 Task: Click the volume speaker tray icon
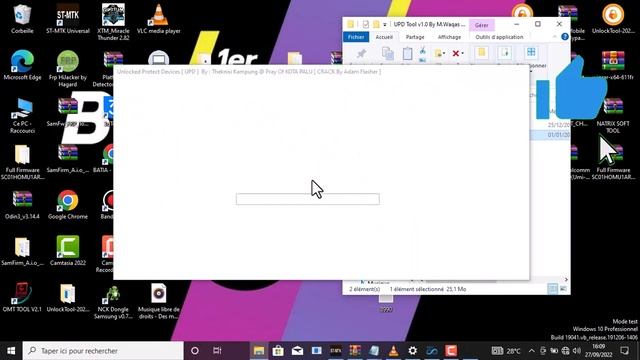(x=576, y=351)
